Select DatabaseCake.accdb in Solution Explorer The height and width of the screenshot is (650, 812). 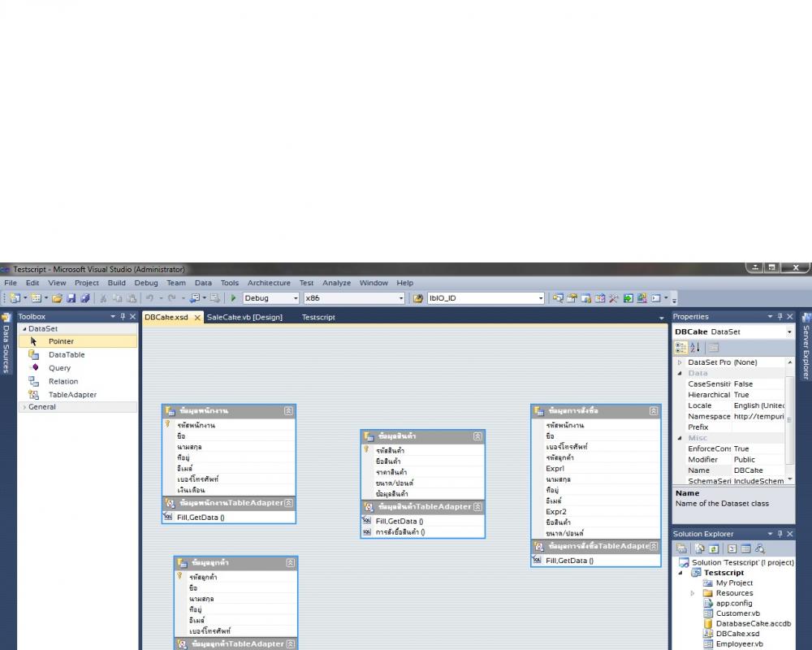click(754, 623)
